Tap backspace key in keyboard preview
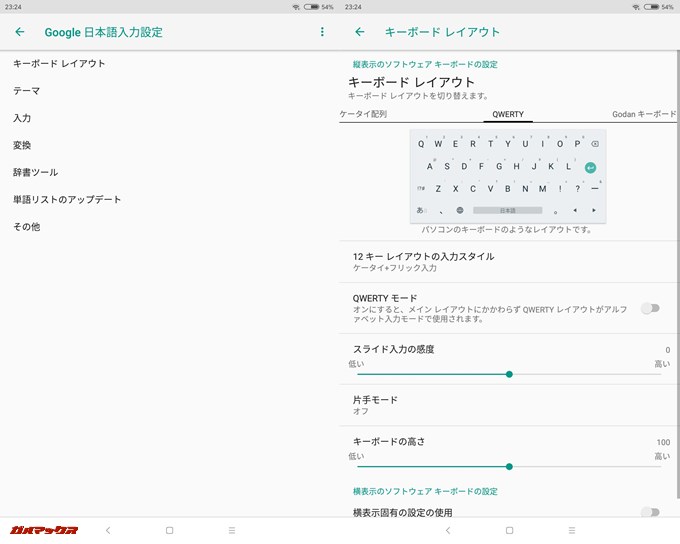Viewport: 680px width, 544px height. pyautogui.click(x=595, y=144)
